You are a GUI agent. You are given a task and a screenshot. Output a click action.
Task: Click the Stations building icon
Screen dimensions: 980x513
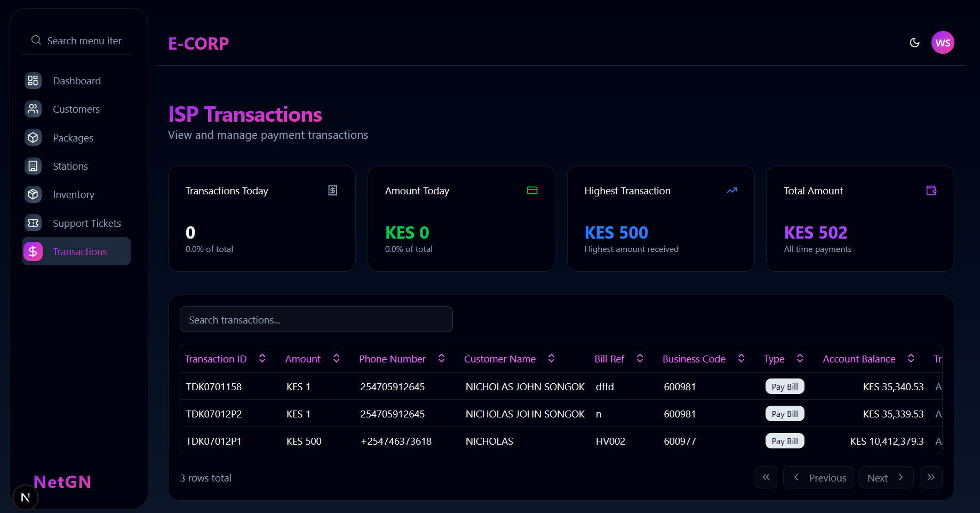click(x=33, y=166)
